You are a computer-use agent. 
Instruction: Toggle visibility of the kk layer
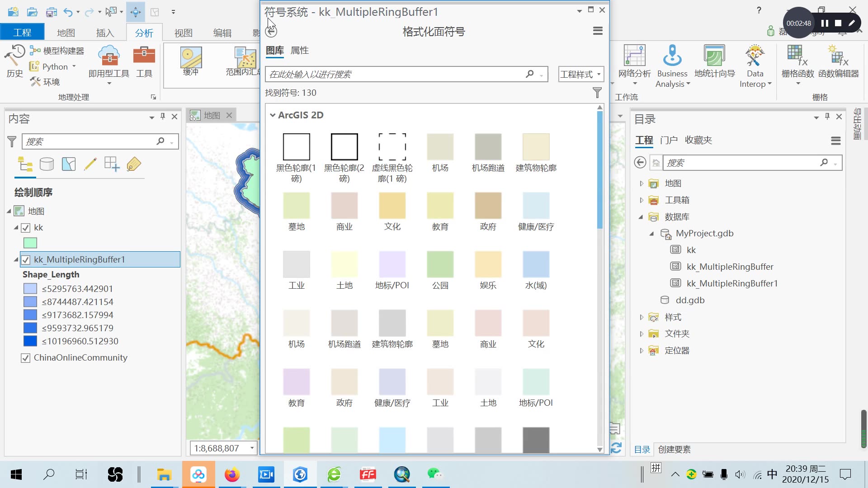click(26, 228)
